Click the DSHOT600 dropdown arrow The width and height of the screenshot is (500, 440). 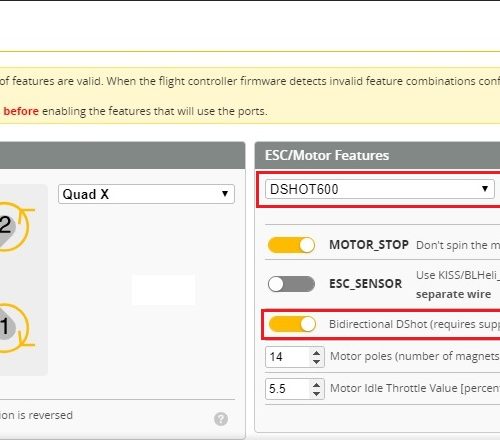point(485,189)
